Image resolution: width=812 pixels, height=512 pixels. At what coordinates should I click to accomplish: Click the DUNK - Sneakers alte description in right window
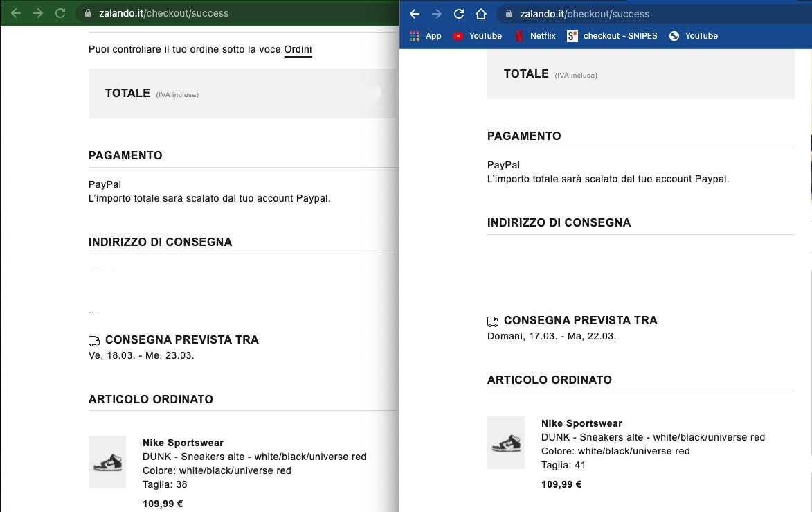(x=653, y=437)
